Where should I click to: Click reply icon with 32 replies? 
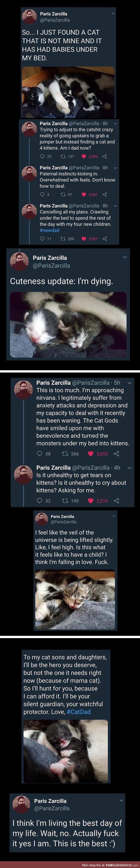coord(39,501)
